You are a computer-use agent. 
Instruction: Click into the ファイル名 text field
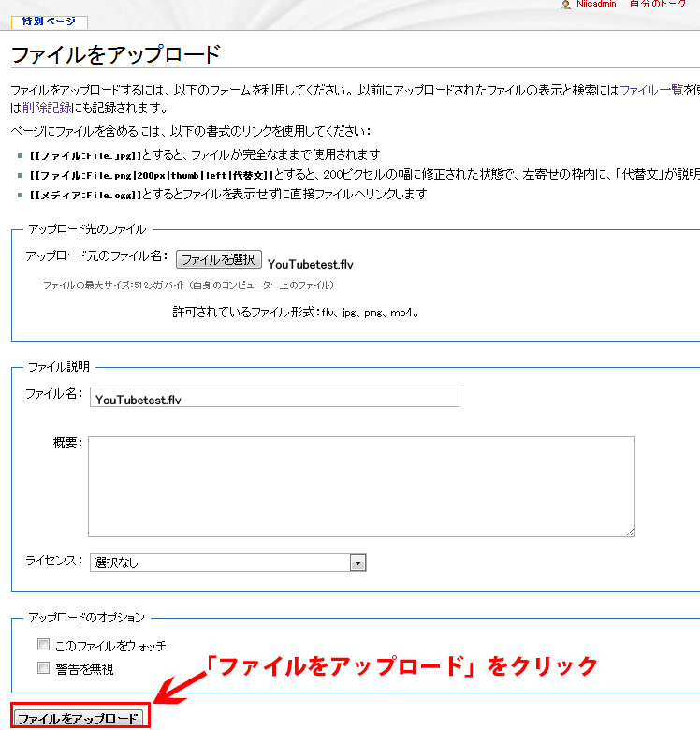274,398
